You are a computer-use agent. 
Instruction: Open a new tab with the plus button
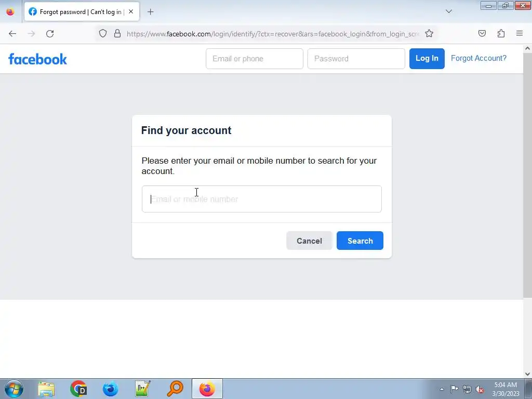pyautogui.click(x=150, y=12)
